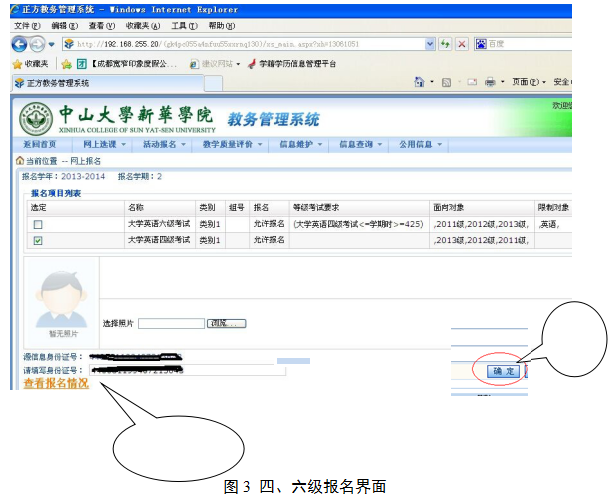Open the 收藏夹 favorites star button
The height and width of the screenshot is (503, 611).
(x=29, y=64)
